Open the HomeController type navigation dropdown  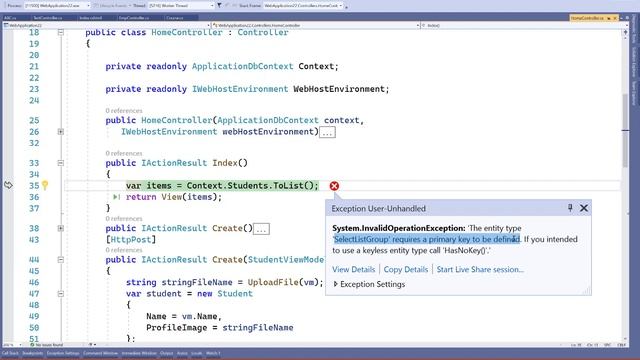tap(316, 25)
